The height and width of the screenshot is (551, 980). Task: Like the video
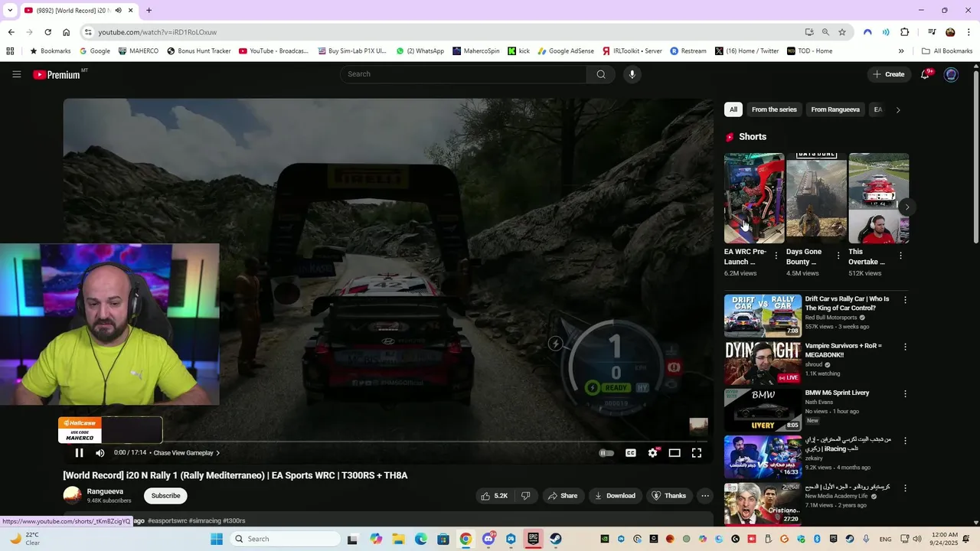tap(494, 496)
